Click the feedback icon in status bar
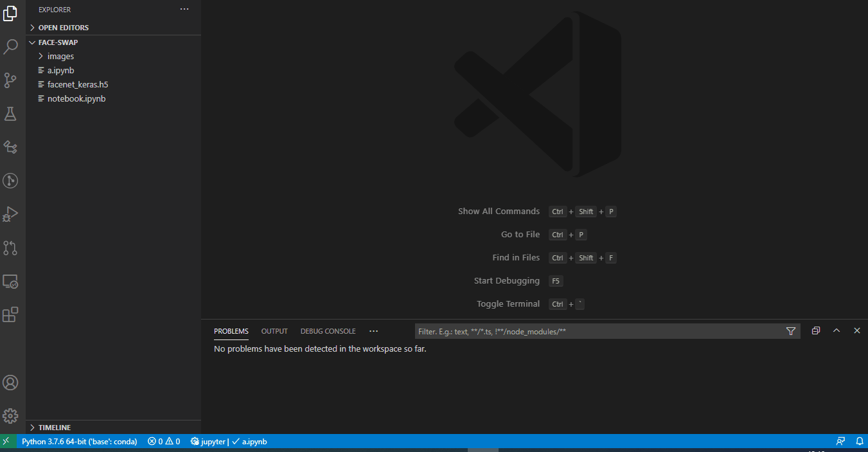Viewport: 868px width, 452px height. [x=840, y=441]
